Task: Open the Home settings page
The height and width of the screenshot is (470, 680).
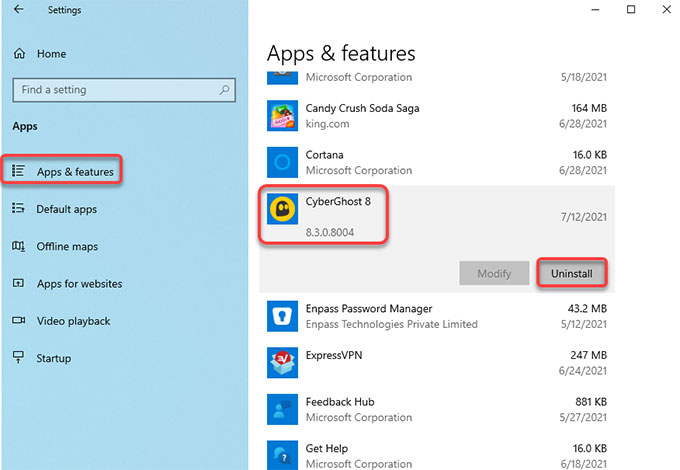Action: tap(52, 54)
